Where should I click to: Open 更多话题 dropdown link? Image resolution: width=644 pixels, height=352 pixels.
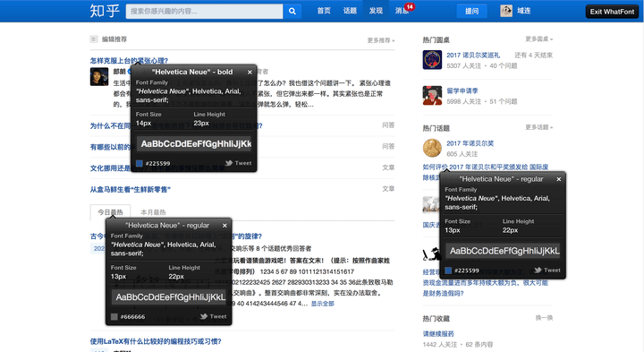[538, 127]
